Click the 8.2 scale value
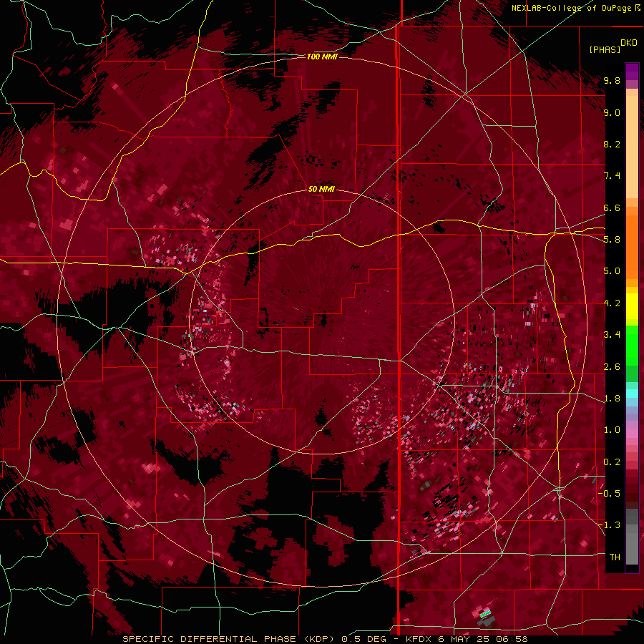Screen dimensions: 644x644 612,144
